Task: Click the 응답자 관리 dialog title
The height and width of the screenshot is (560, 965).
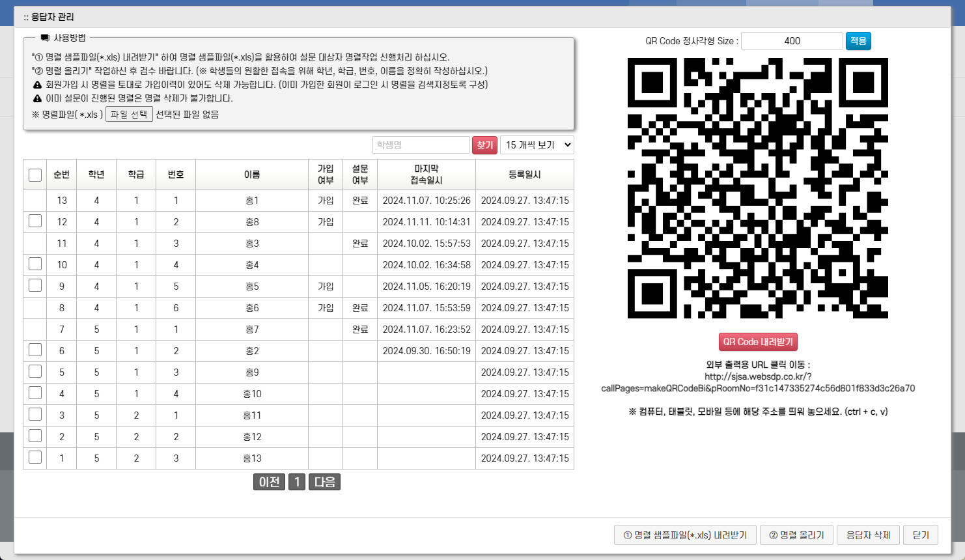Action: point(53,17)
